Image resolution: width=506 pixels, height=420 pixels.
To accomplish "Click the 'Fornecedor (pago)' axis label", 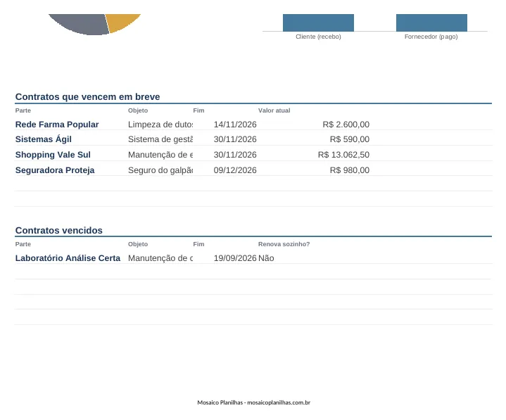I will pyautogui.click(x=431, y=37).
